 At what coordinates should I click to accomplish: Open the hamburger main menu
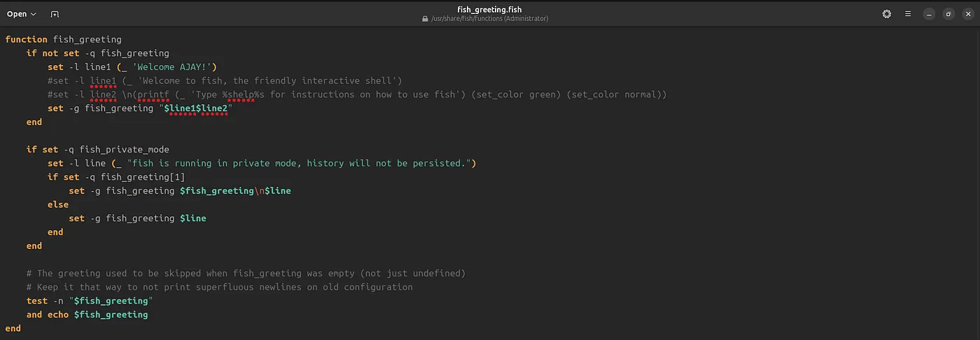point(908,14)
